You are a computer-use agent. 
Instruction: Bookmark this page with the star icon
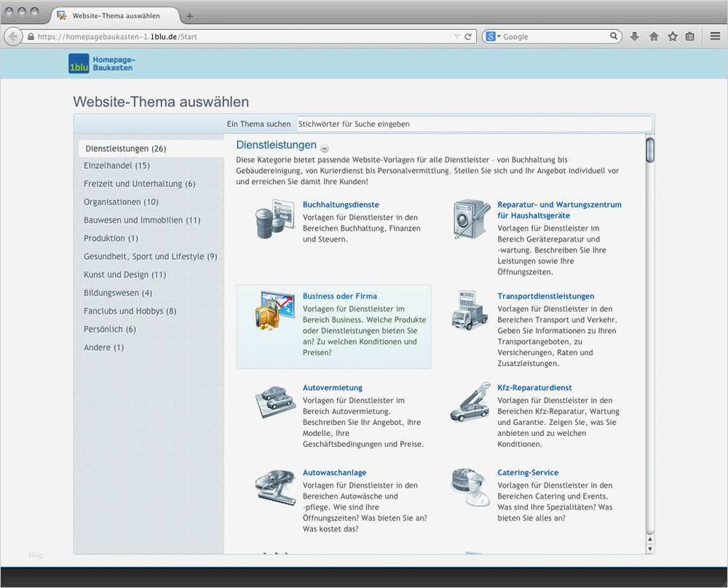point(672,36)
